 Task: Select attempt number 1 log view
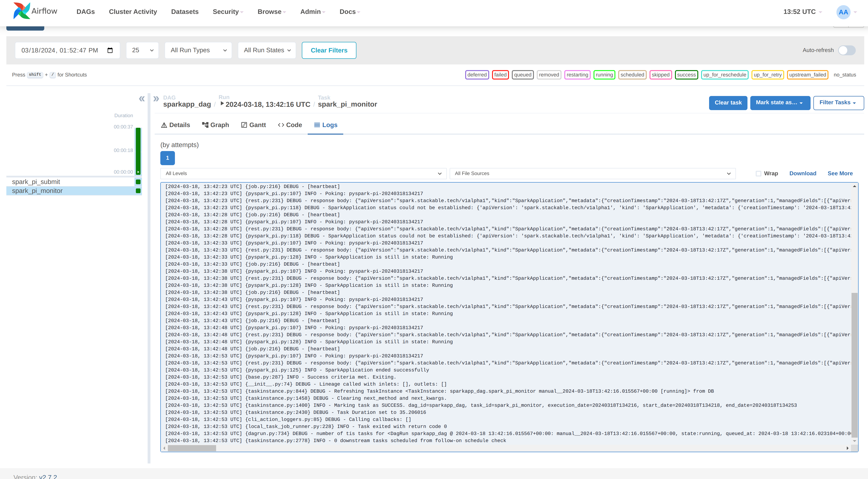(x=168, y=157)
